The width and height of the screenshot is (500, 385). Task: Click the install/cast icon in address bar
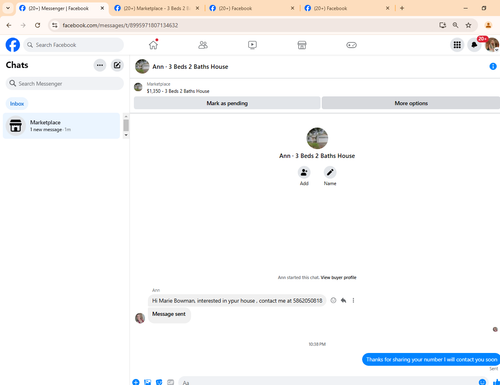tap(442, 25)
